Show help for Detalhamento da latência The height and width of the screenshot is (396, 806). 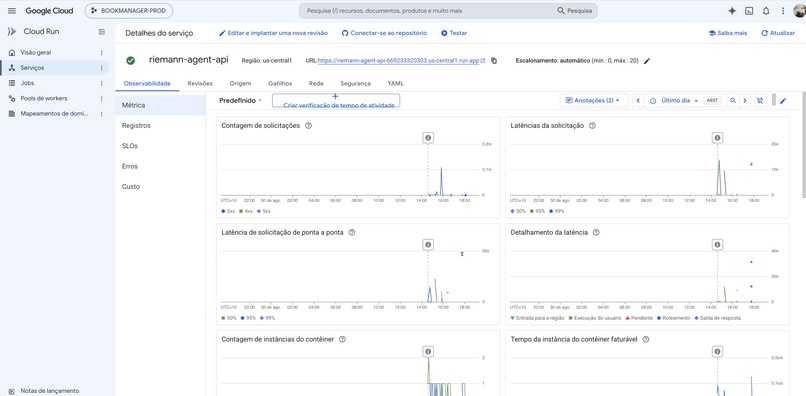point(596,232)
